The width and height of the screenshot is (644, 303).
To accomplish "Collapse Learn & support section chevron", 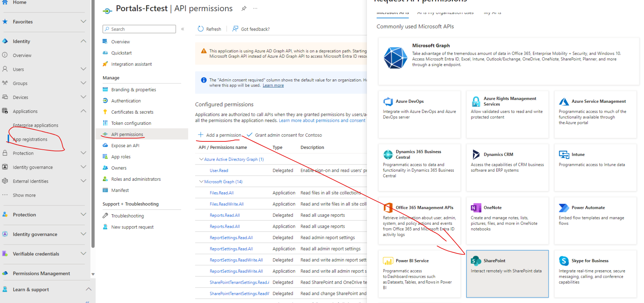I will tap(88, 289).
